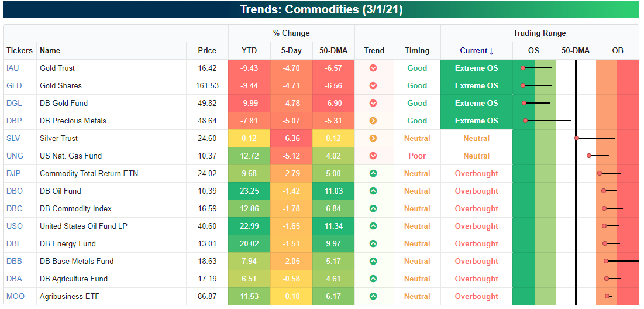Sort table by YTD column header
This screenshot has height=309, width=644.
click(x=249, y=50)
